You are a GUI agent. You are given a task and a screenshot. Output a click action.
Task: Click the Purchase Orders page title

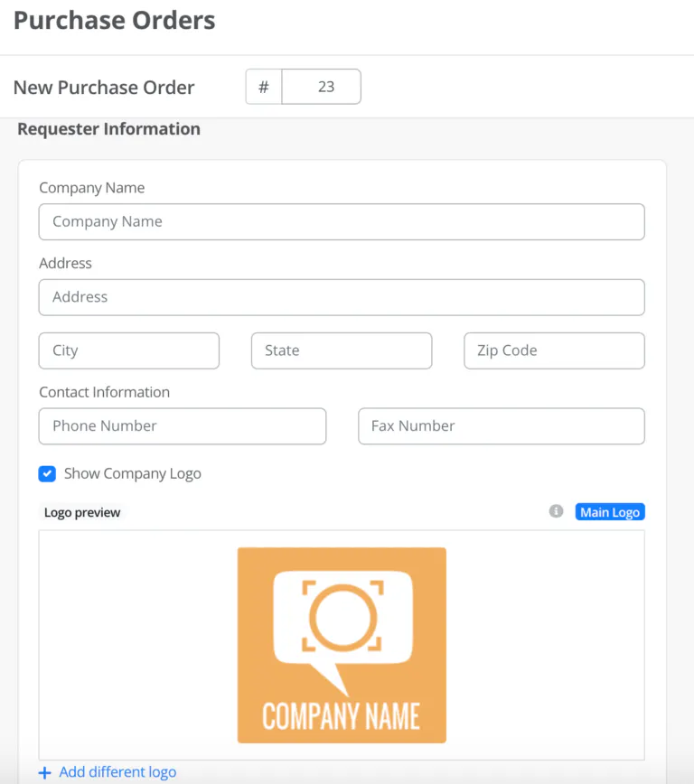pos(114,20)
